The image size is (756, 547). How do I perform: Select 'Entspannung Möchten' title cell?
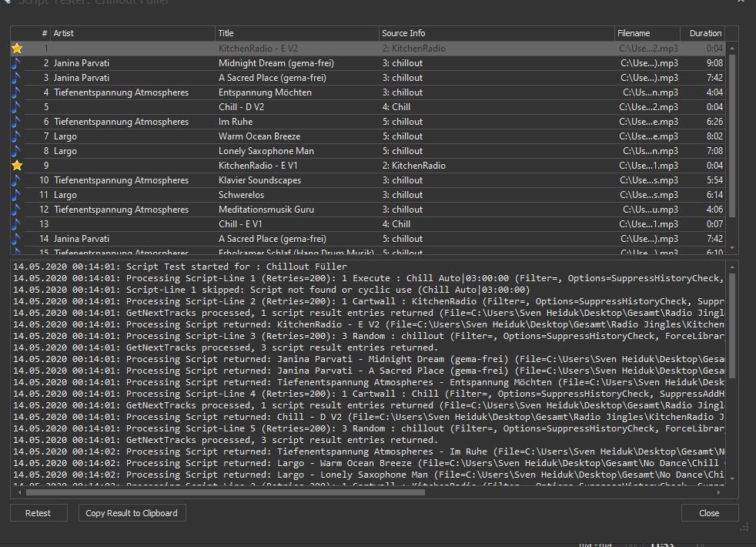click(265, 92)
